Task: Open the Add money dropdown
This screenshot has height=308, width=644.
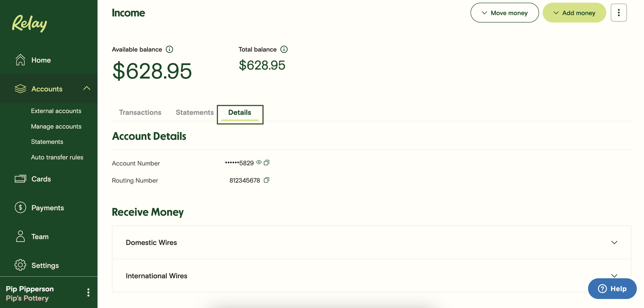Action: (574, 13)
